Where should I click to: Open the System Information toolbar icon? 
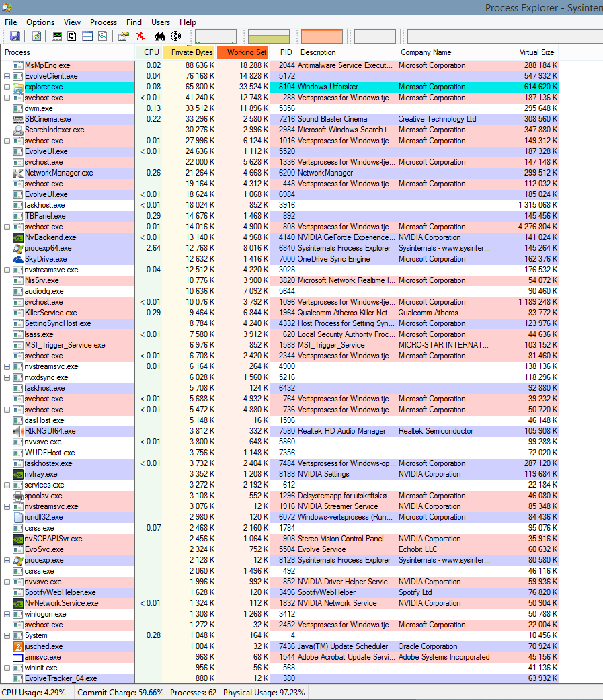[x=57, y=36]
